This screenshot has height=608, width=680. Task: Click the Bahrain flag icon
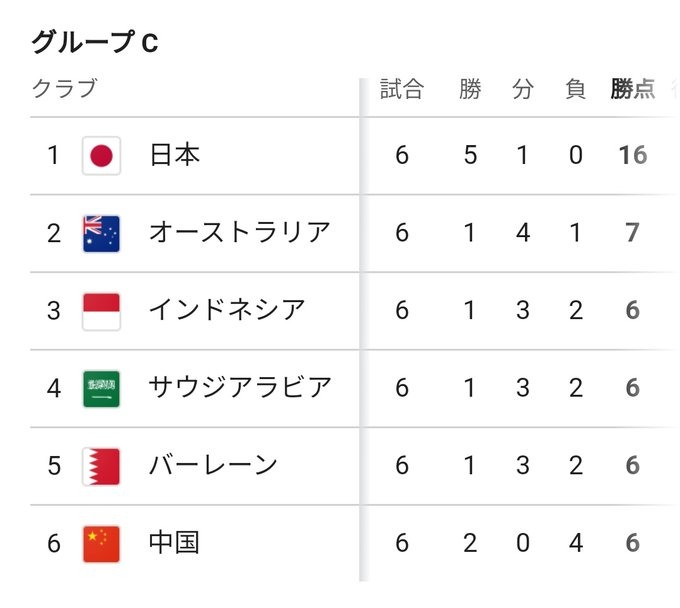coord(101,465)
